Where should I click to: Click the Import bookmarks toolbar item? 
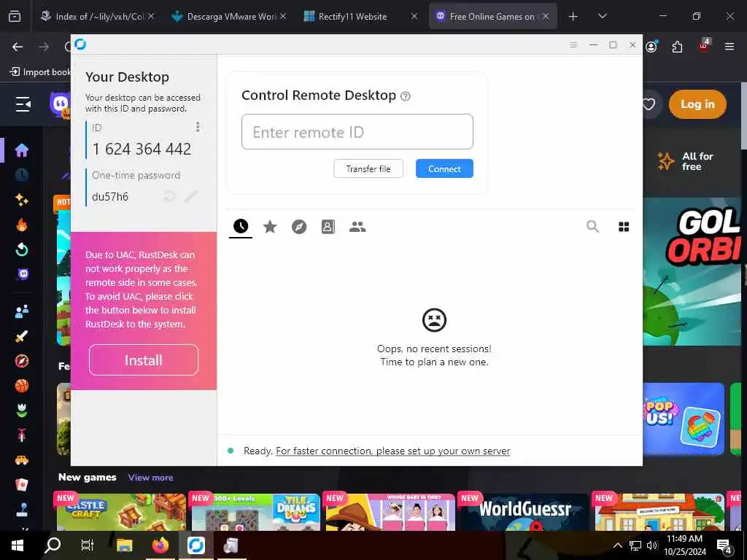(40, 72)
